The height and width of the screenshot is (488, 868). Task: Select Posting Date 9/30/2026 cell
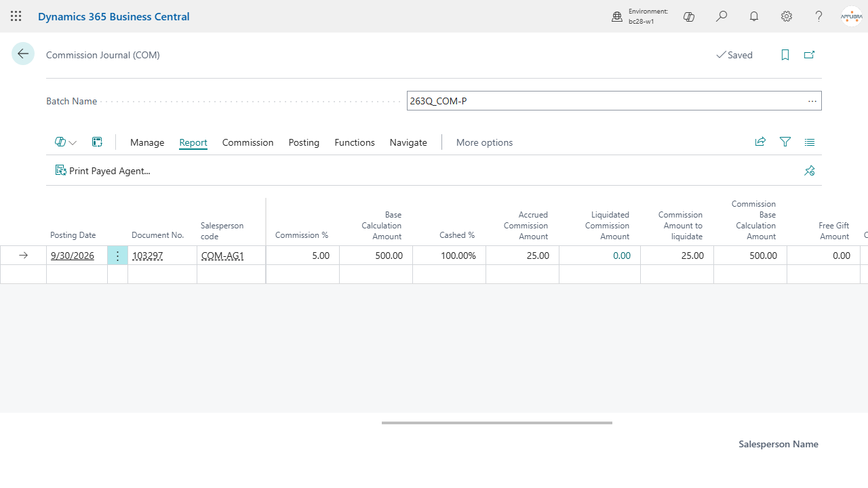(77, 256)
